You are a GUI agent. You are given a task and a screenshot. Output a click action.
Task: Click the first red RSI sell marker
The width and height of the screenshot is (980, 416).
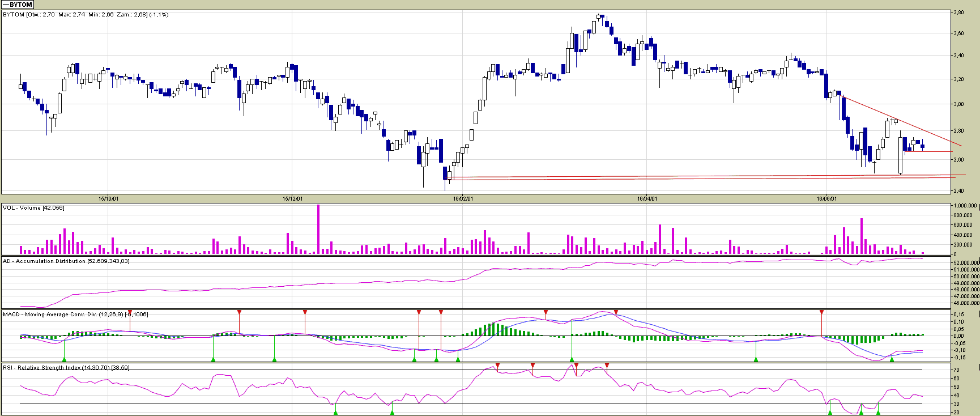coord(497,366)
